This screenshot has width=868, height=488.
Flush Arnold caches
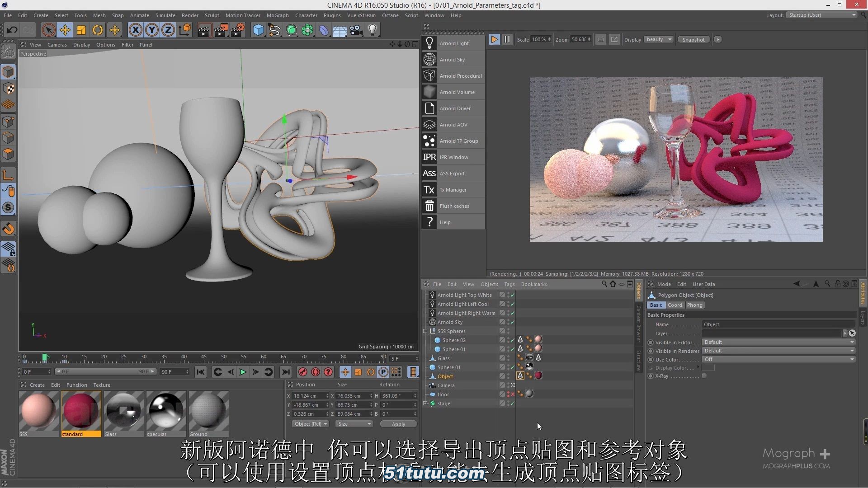[453, 206]
